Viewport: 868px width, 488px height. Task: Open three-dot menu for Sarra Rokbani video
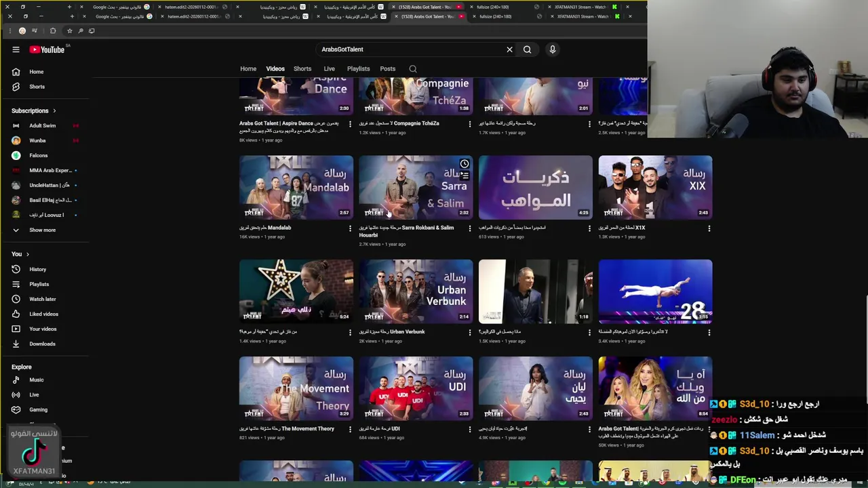pyautogui.click(x=470, y=228)
